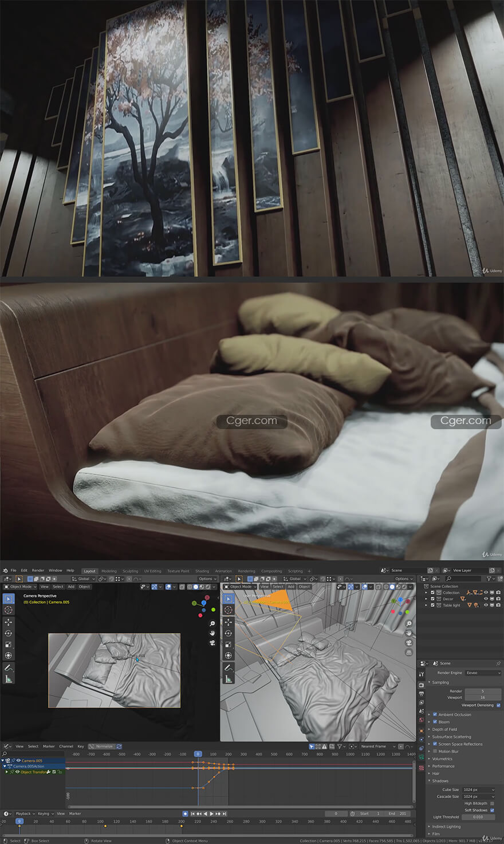Play the animation forward
The width and height of the screenshot is (504, 844).
pos(212,814)
